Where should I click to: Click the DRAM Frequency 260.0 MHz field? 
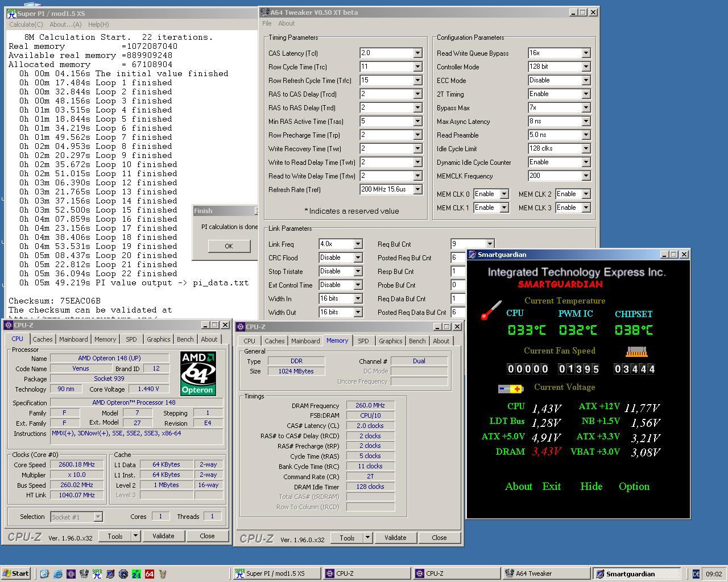370,405
